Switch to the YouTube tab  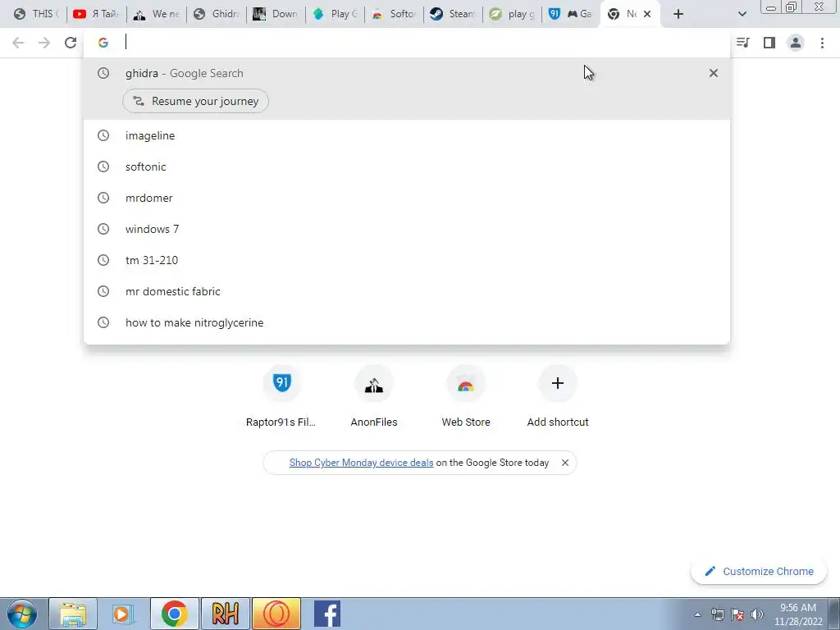tap(96, 14)
